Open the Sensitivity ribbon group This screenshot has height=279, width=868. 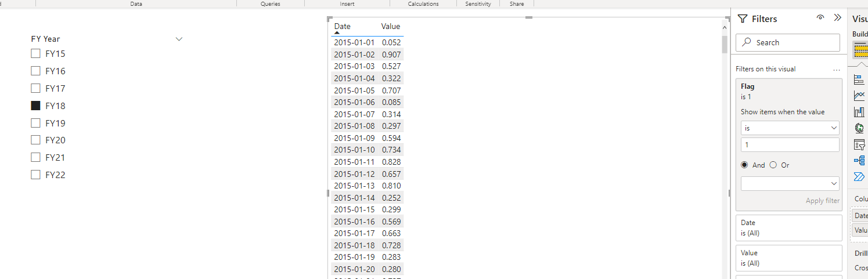[478, 3]
